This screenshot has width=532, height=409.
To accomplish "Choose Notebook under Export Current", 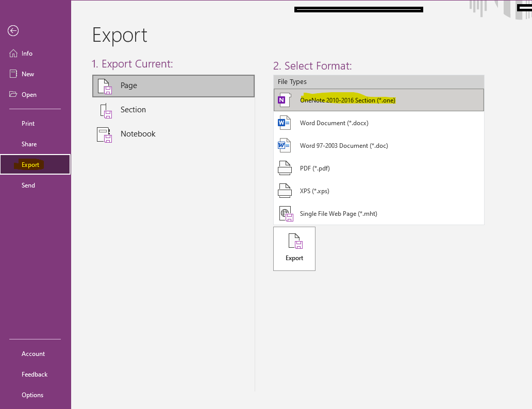I will (x=173, y=134).
